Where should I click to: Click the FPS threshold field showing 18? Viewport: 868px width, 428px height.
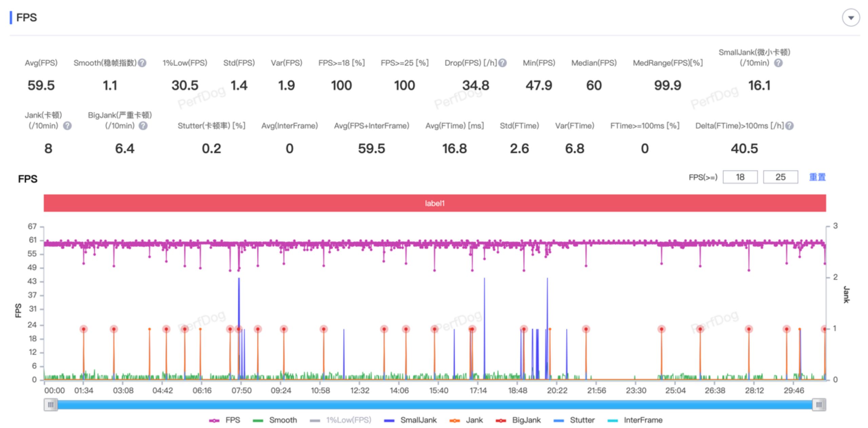740,177
